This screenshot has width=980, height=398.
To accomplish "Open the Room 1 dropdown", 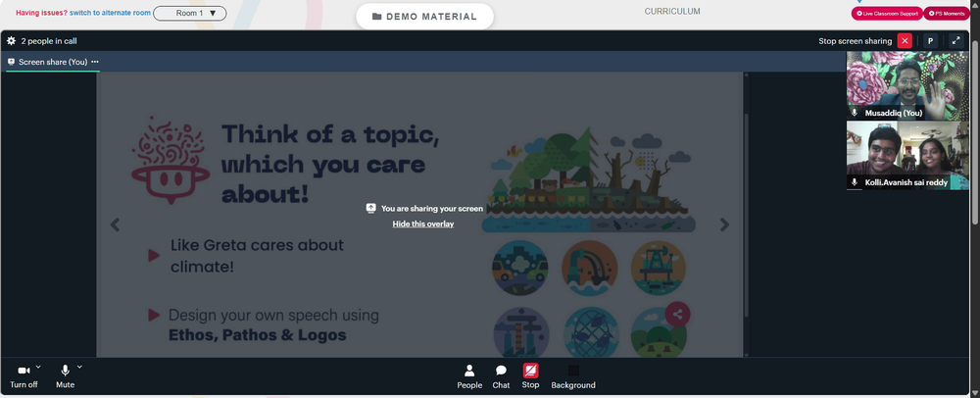I will point(190,13).
